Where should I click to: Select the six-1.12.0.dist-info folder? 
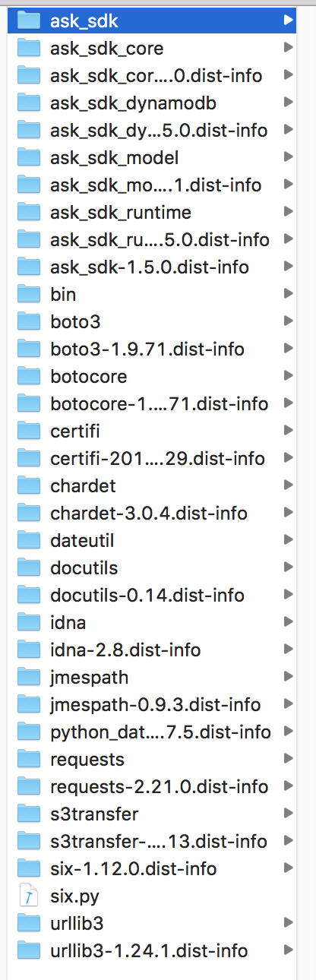[x=152, y=868]
